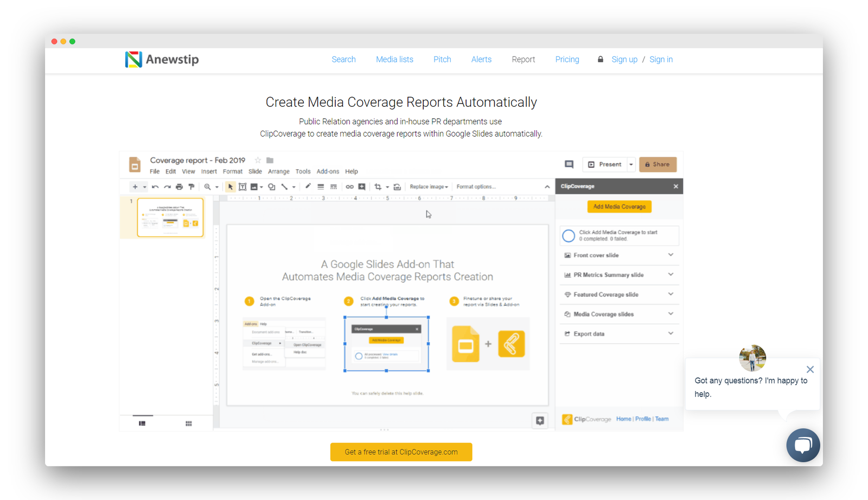This screenshot has height=500, width=868.
Task: Click the redo arrow in the toolbar
Action: 167,187
